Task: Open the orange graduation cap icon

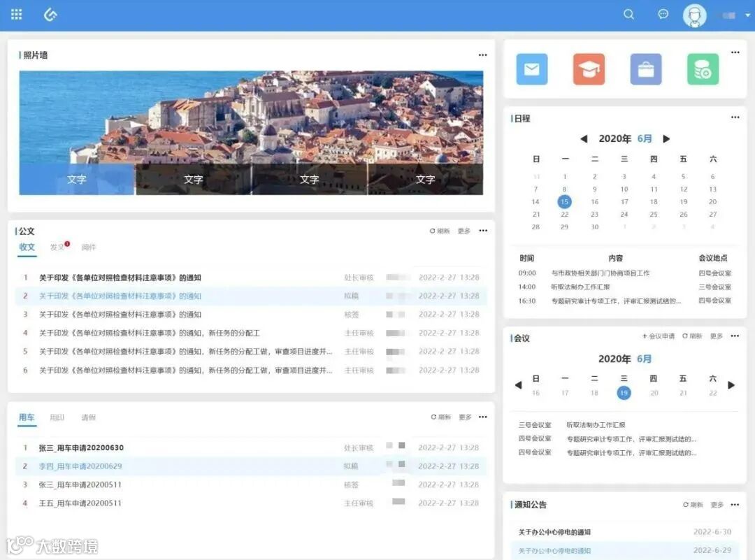Action: pyautogui.click(x=589, y=69)
